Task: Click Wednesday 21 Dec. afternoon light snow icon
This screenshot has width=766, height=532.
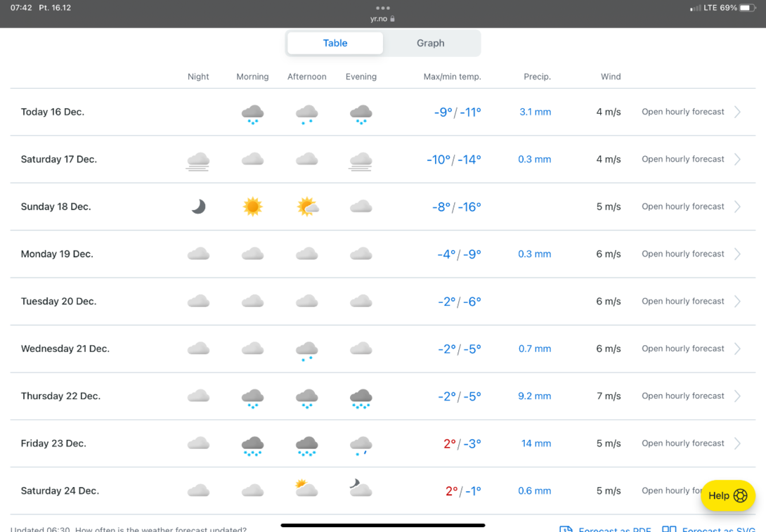Action: 307,351
